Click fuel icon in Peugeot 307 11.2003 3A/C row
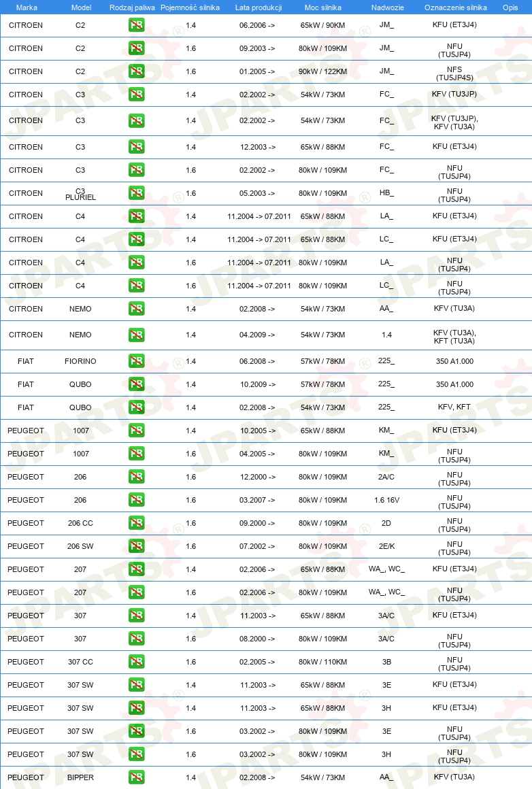Screen dimensions: 532x789 tap(136, 616)
